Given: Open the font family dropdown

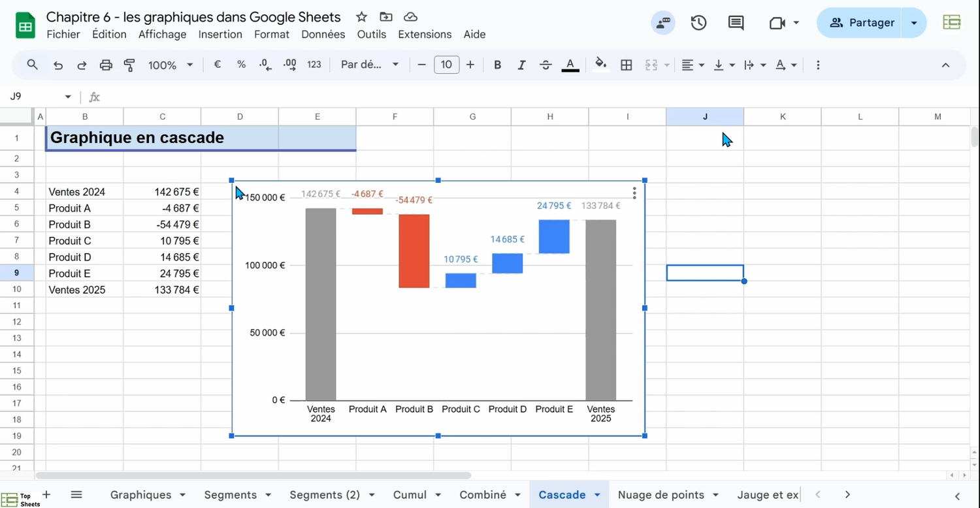Looking at the screenshot, I should tap(370, 65).
